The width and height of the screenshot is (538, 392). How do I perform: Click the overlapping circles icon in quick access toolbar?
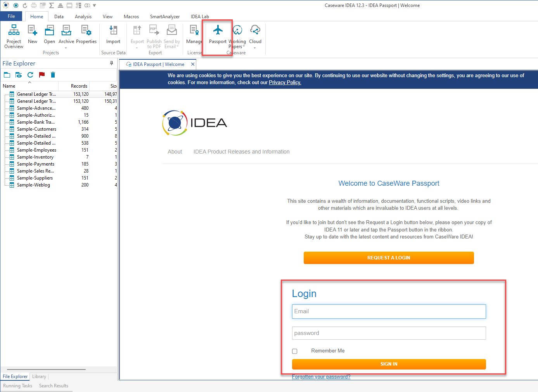[x=87, y=5]
